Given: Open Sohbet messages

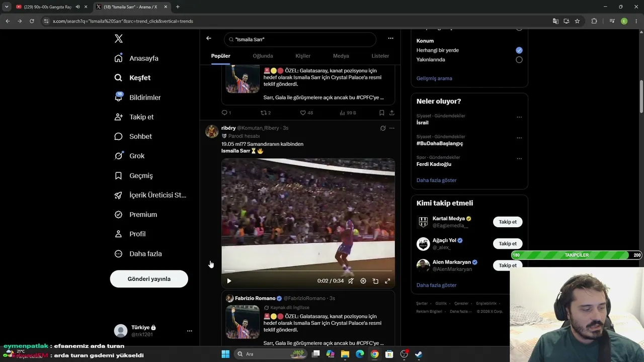Looking at the screenshot, I should [x=133, y=136].
